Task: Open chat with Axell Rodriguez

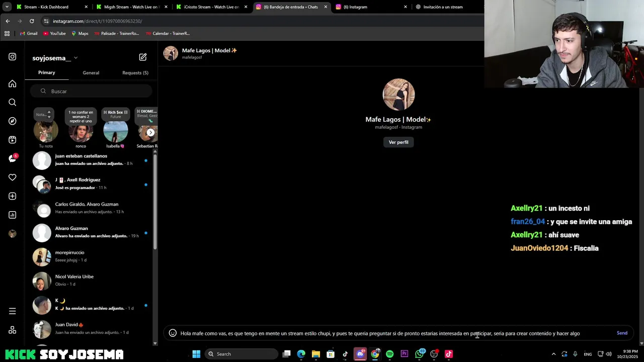Action: point(91,184)
